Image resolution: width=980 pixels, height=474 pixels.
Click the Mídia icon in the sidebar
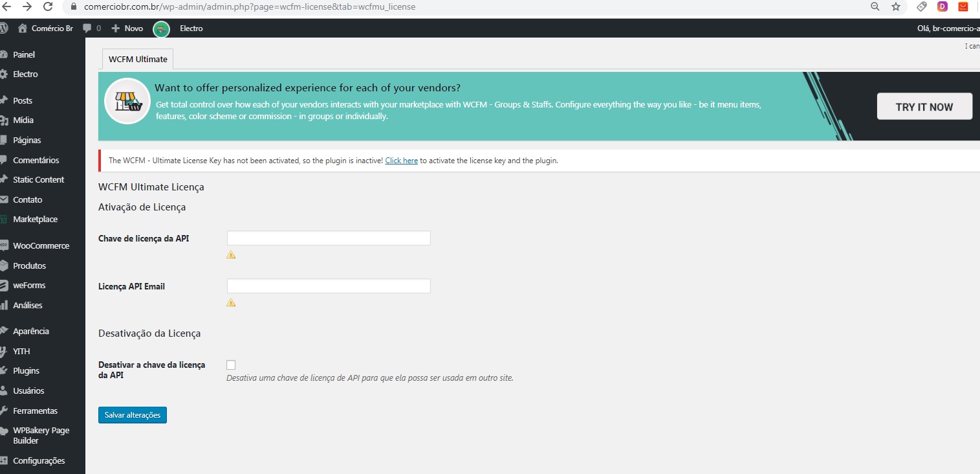[x=4, y=120]
